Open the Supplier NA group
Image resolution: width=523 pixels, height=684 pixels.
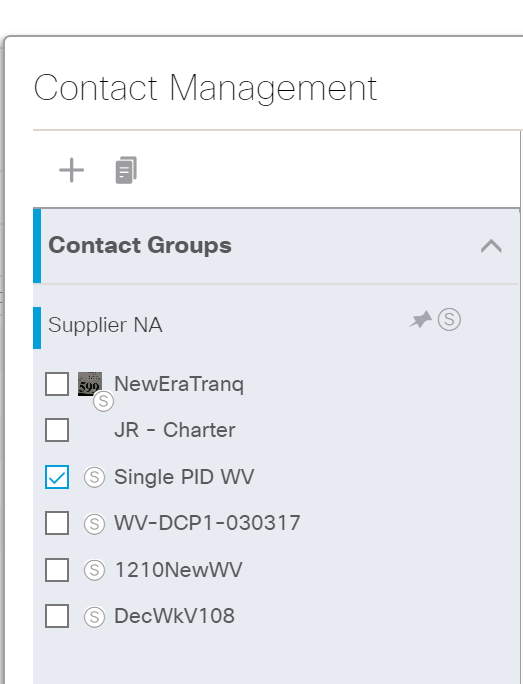(105, 325)
